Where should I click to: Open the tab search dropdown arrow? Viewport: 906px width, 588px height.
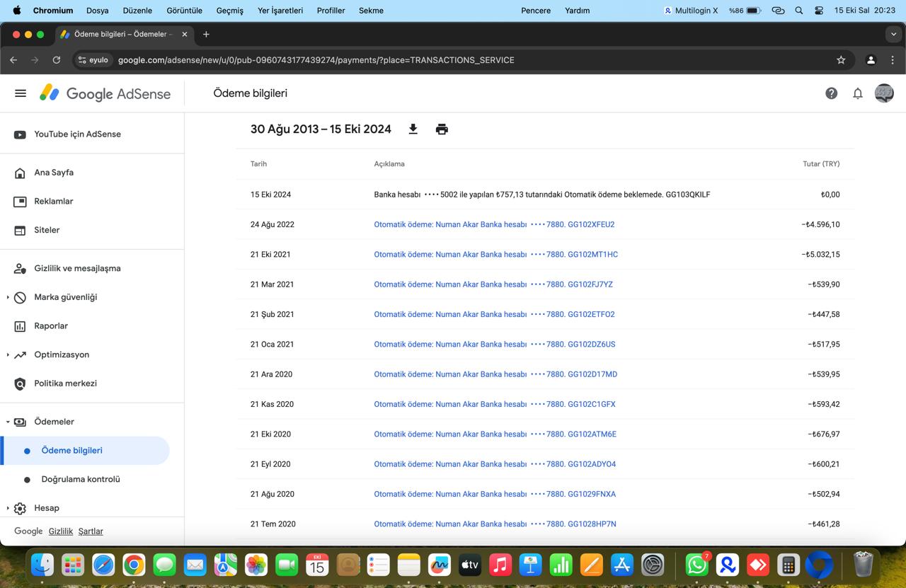pos(893,34)
